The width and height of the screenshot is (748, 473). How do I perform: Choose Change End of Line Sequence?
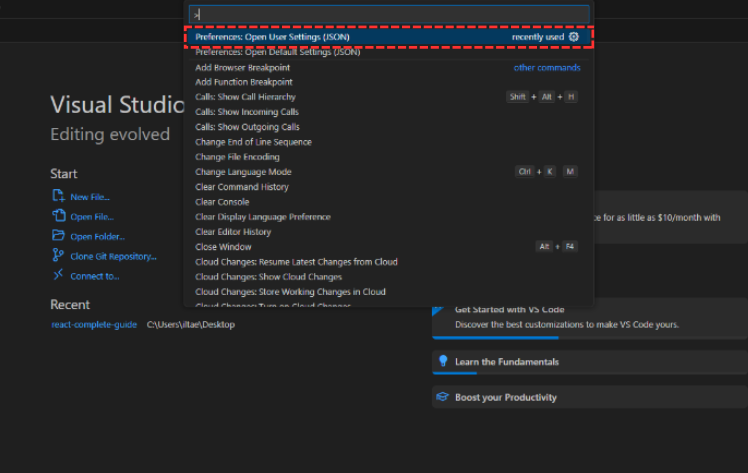(389, 142)
